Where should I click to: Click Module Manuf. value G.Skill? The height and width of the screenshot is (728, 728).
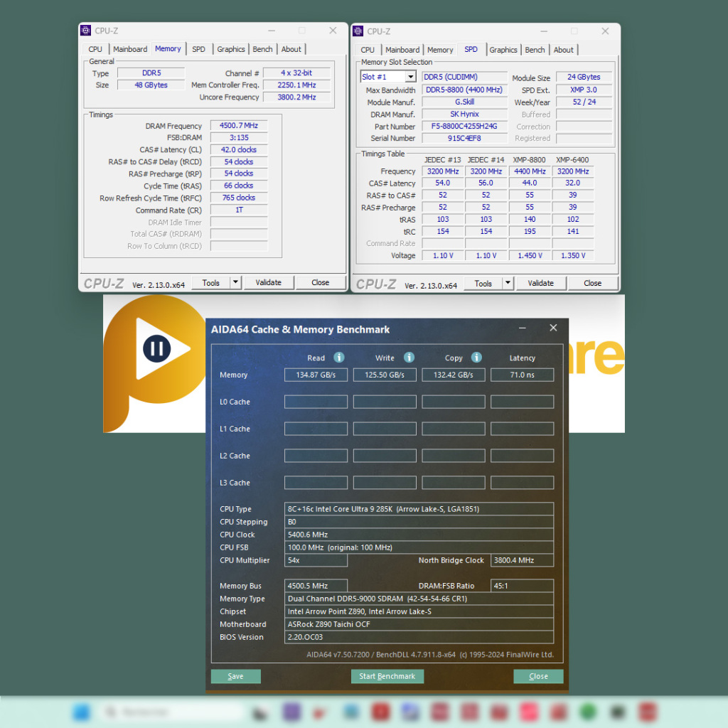464,102
